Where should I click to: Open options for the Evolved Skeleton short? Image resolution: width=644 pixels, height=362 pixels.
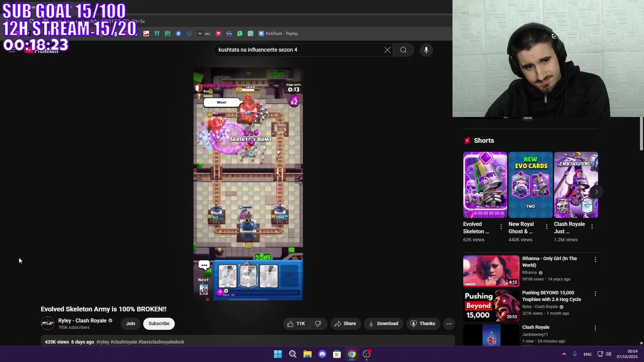click(501, 227)
